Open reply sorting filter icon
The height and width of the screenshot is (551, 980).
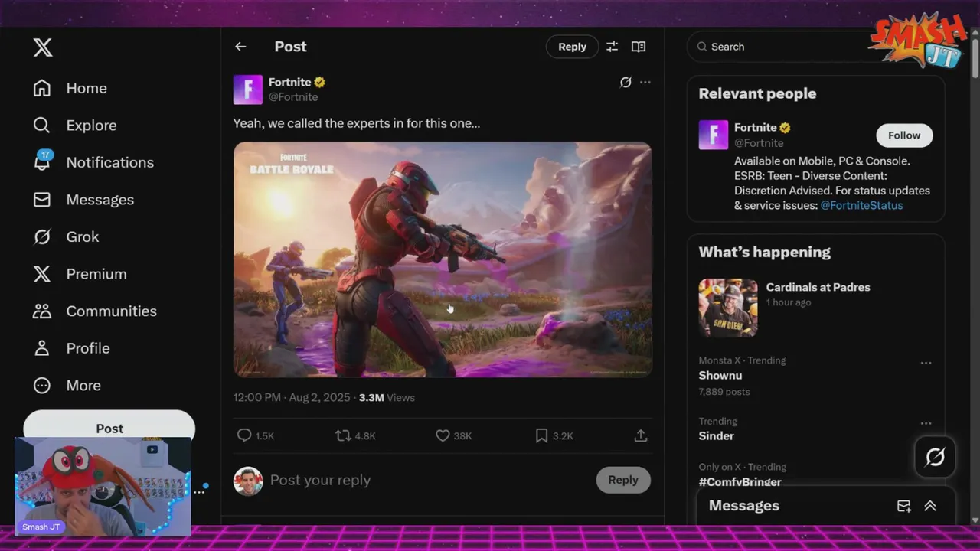pos(612,47)
